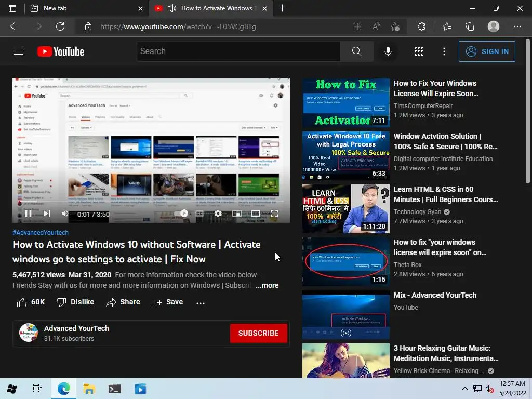Open terminal app on taskbar
Screen dimensions: 532x399
(x=115, y=389)
